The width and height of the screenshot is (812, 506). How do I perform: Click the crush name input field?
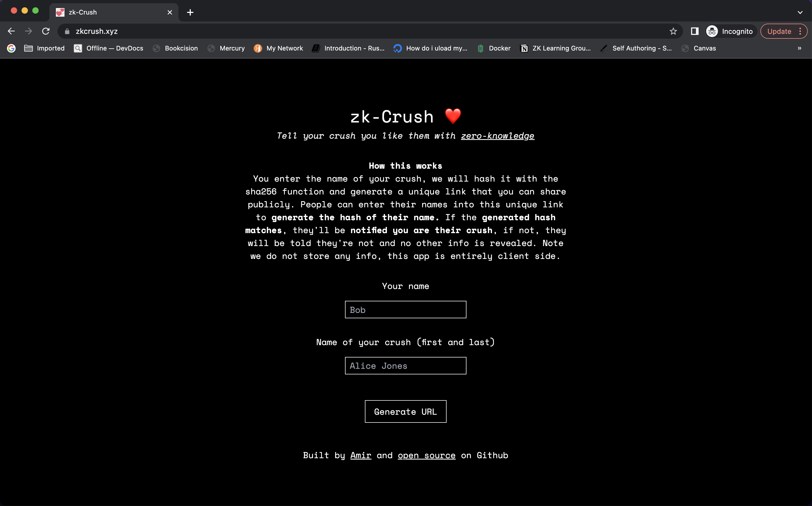click(405, 366)
